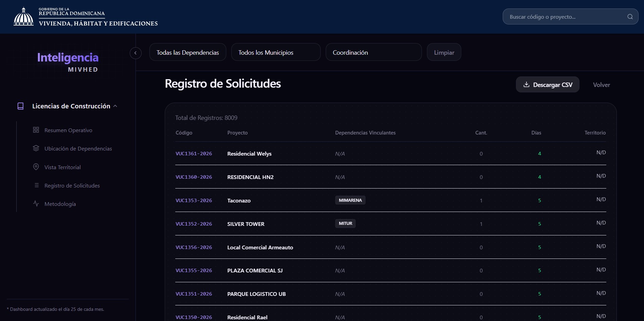The height and width of the screenshot is (321, 644).
Task: Click Licencias de Construcción menu header
Action: click(x=71, y=106)
